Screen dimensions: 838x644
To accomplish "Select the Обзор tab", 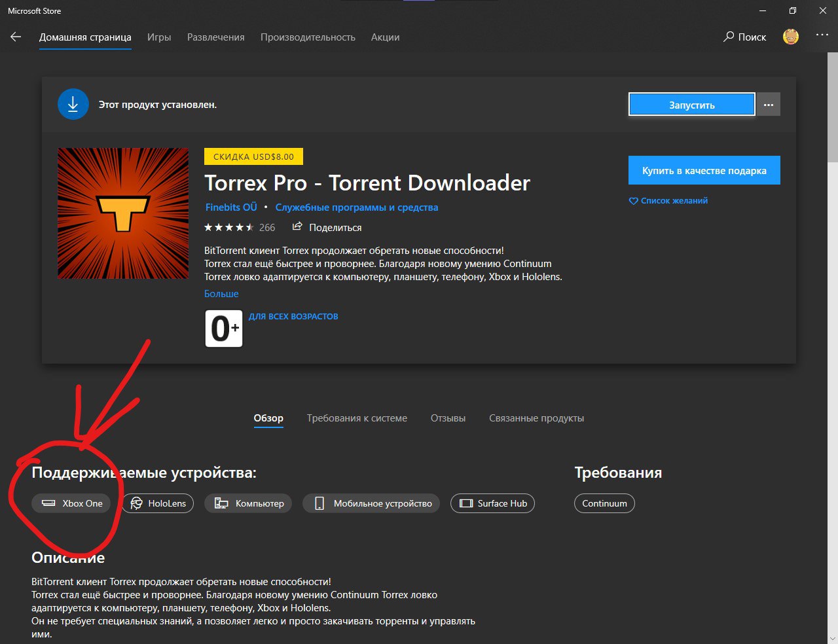I will (268, 418).
